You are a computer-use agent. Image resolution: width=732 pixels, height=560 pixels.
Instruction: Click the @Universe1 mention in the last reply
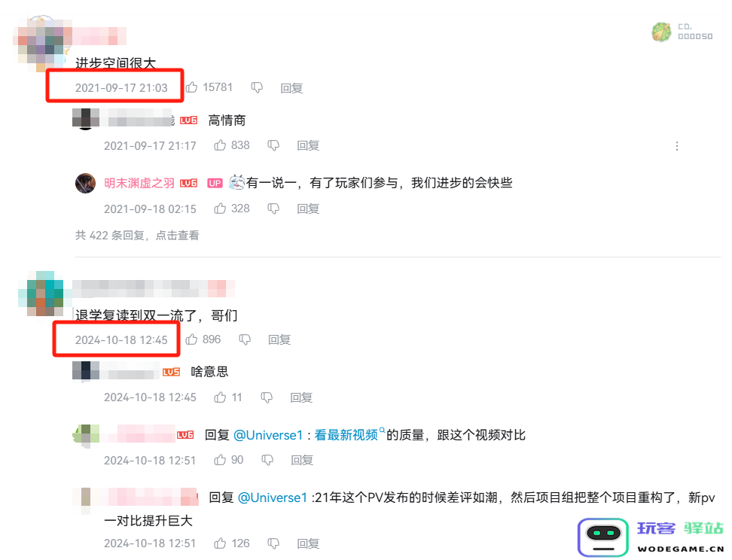point(273,498)
